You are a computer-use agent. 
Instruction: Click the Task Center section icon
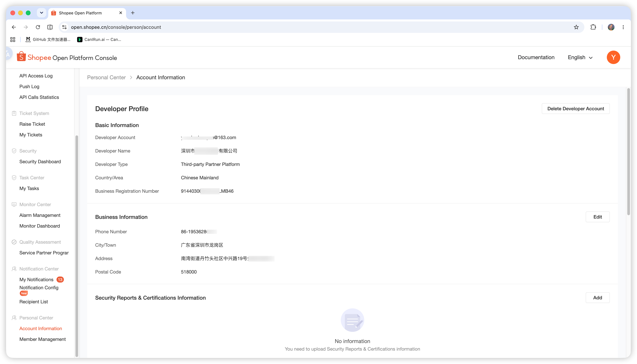[14, 177]
